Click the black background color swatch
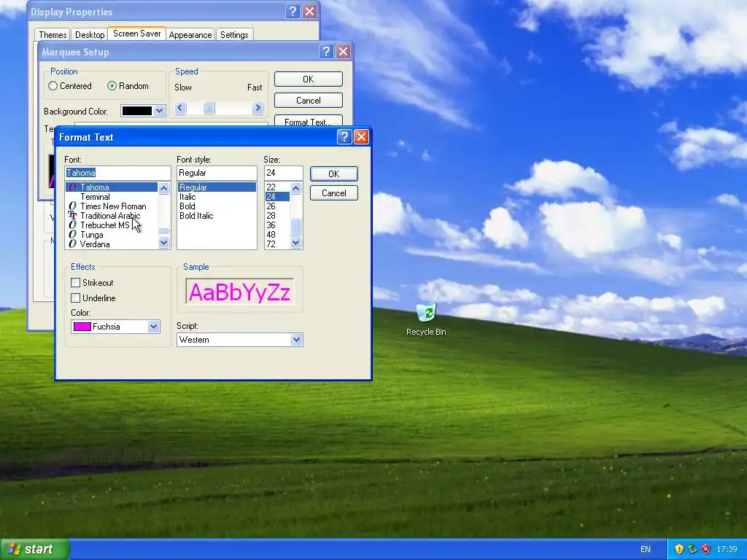Viewport: 747px width, 560px height. coord(136,111)
